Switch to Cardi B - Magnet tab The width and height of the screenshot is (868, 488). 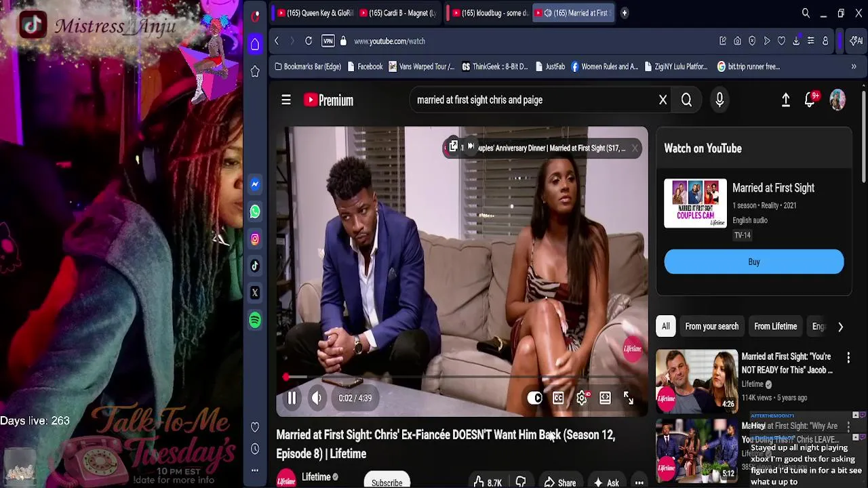tap(398, 13)
